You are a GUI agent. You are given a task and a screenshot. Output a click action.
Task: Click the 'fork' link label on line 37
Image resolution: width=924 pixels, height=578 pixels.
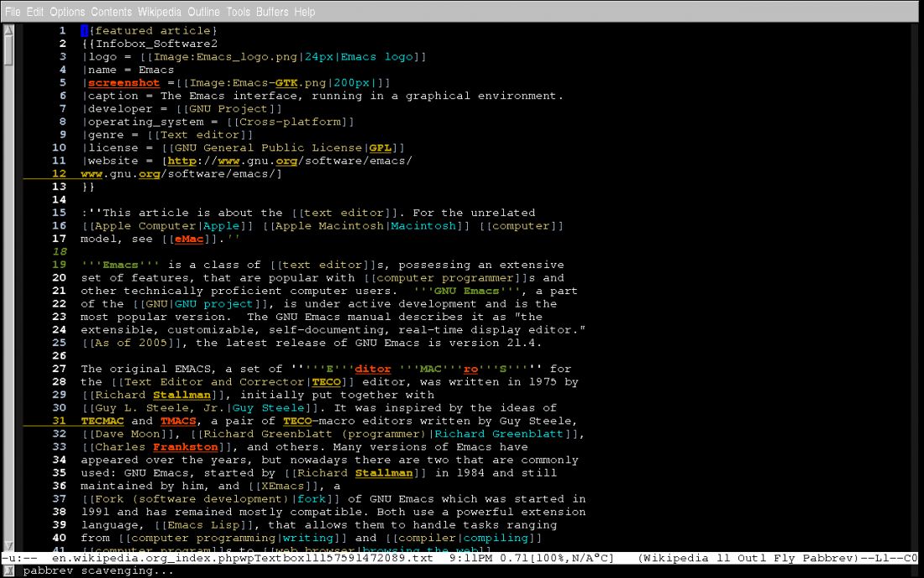[312, 498]
